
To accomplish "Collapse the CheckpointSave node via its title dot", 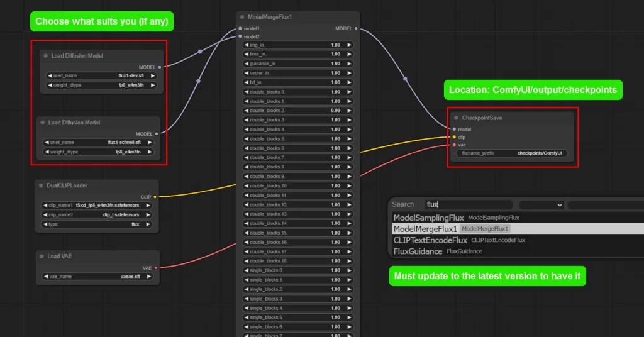I will 456,118.
